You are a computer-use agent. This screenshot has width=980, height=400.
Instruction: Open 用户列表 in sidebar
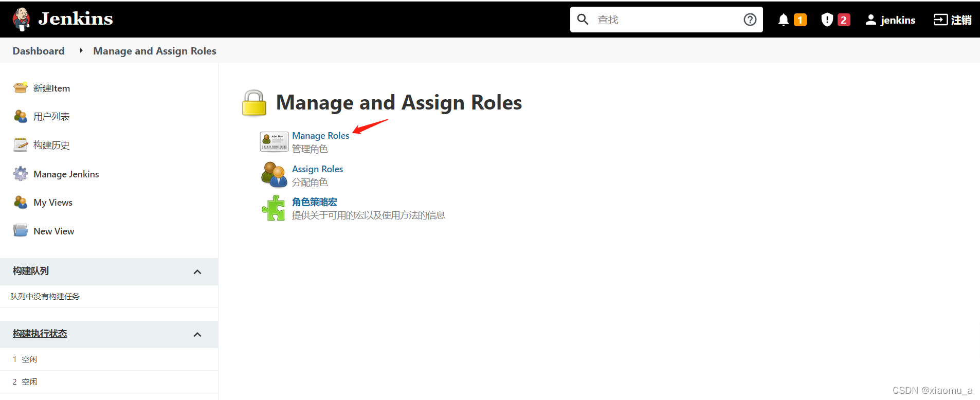51,117
